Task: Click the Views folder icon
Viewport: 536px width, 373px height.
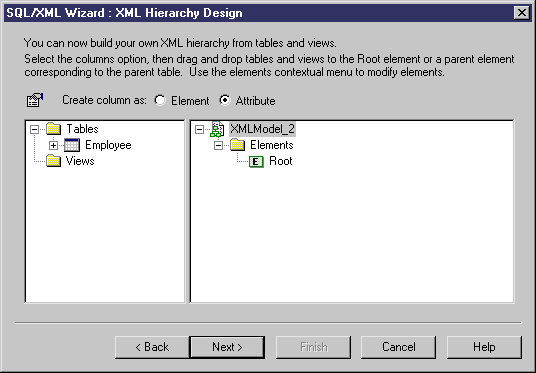Action: coord(53,161)
